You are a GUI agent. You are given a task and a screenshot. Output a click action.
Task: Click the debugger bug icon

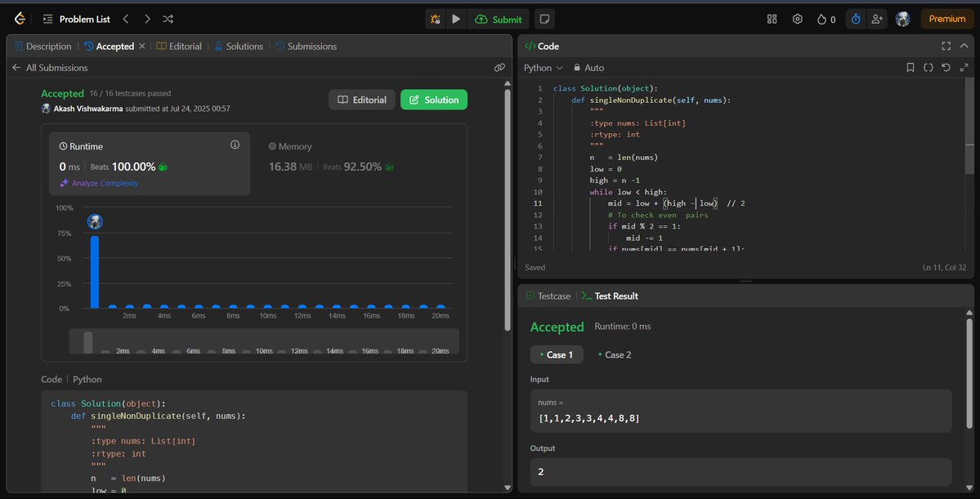(x=435, y=20)
